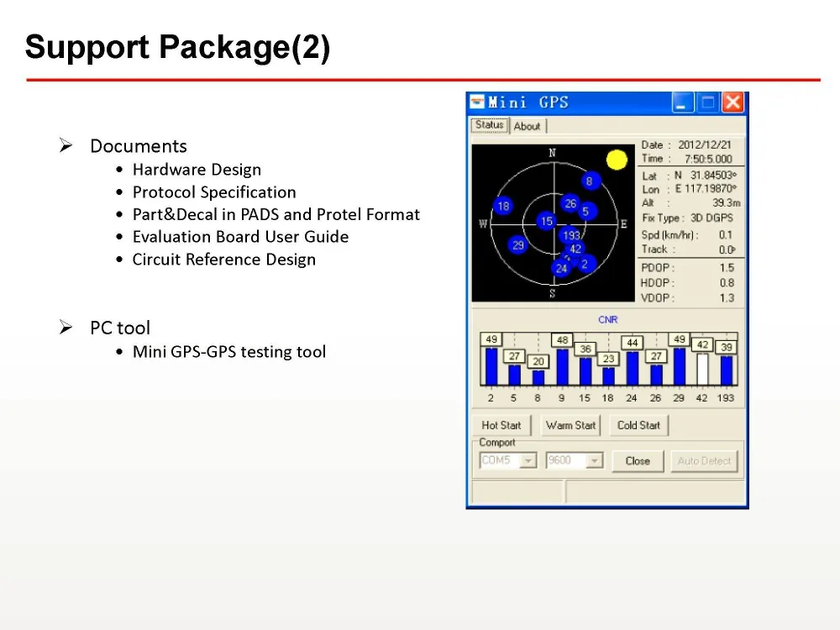The width and height of the screenshot is (840, 630).
Task: Select satellite 26 in sky view
Action: (x=570, y=203)
